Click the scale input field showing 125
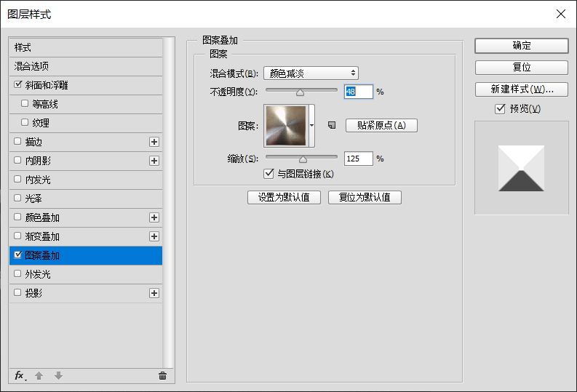 pos(359,159)
